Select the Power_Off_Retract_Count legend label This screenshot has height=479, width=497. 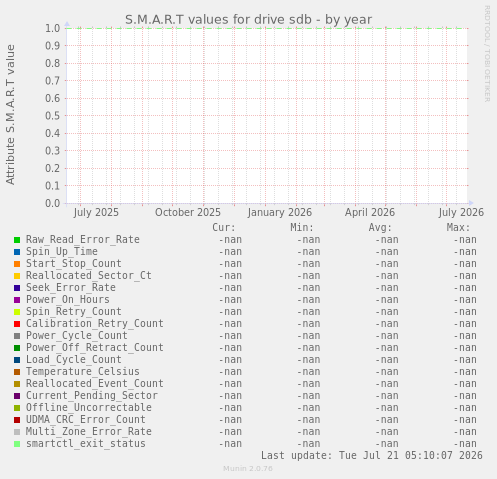coord(95,347)
